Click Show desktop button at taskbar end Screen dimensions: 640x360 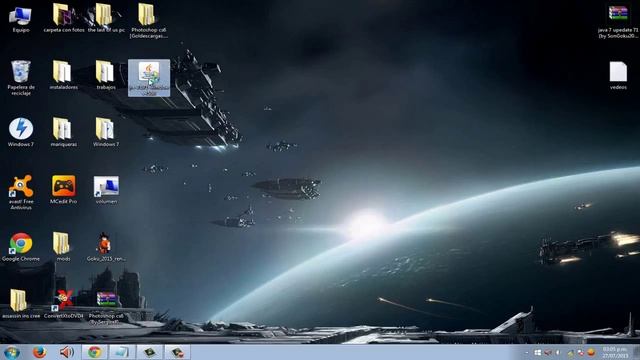(636, 352)
